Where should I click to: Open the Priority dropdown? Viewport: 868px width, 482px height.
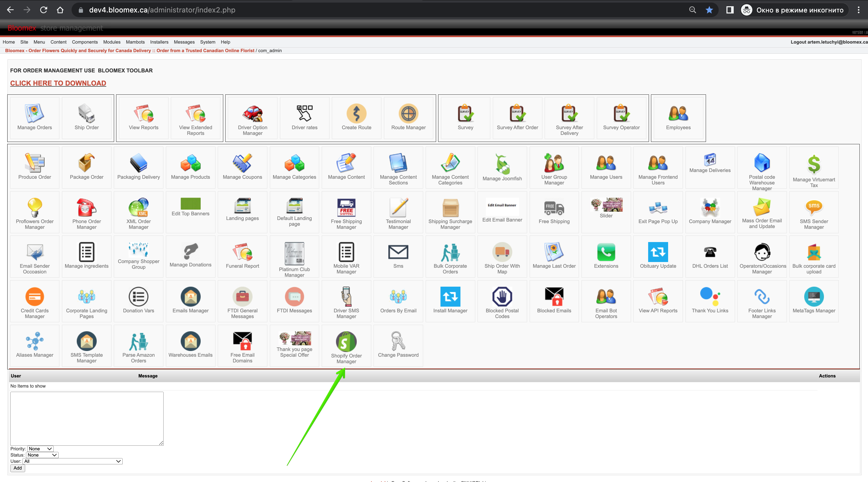click(40, 449)
